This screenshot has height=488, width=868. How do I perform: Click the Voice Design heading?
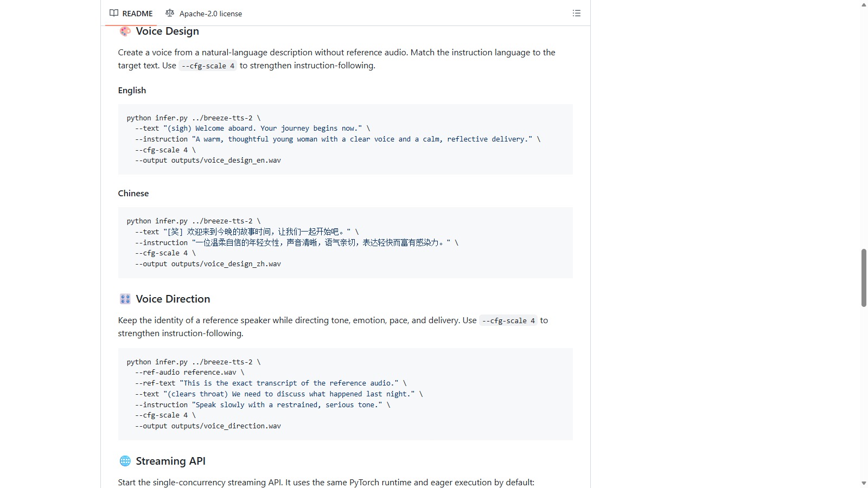(167, 31)
